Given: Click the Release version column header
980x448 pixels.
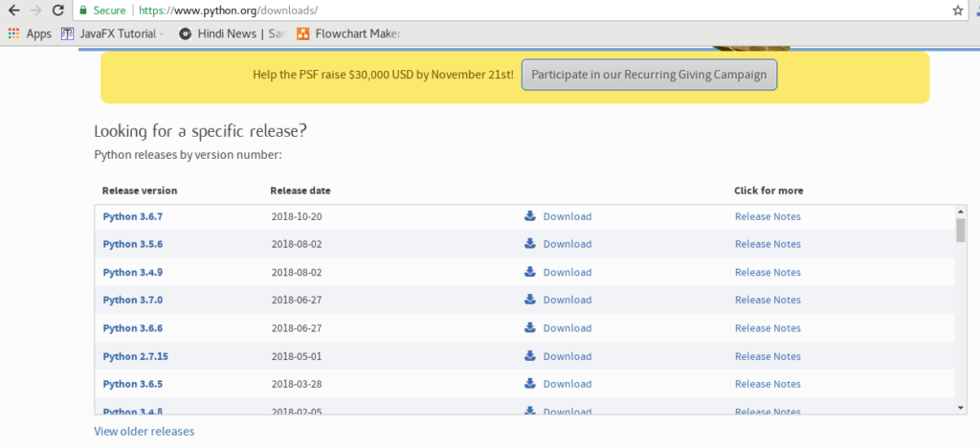Looking at the screenshot, I should point(140,190).
